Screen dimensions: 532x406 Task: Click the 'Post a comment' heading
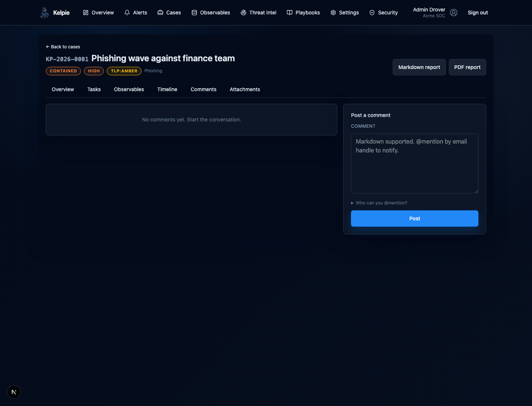(371, 115)
